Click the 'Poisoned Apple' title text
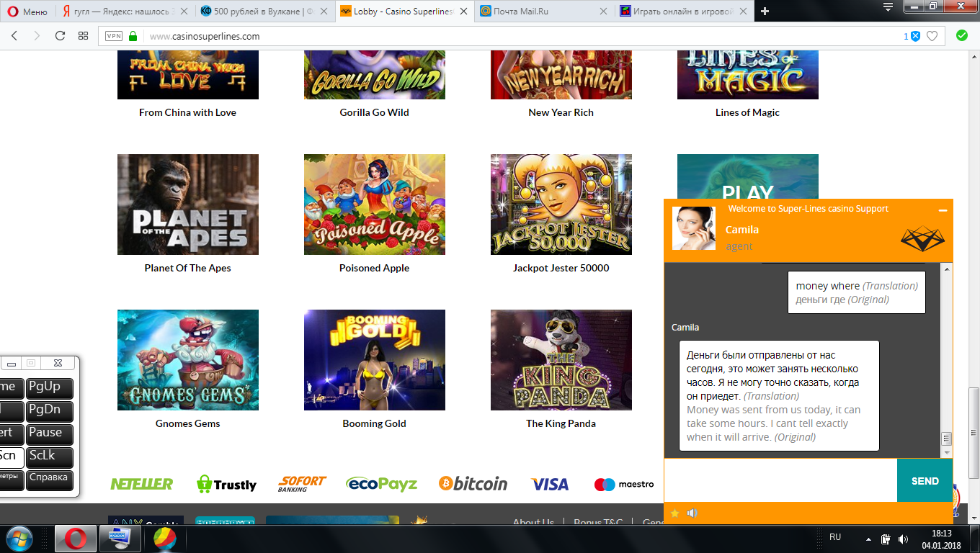 [x=375, y=268]
